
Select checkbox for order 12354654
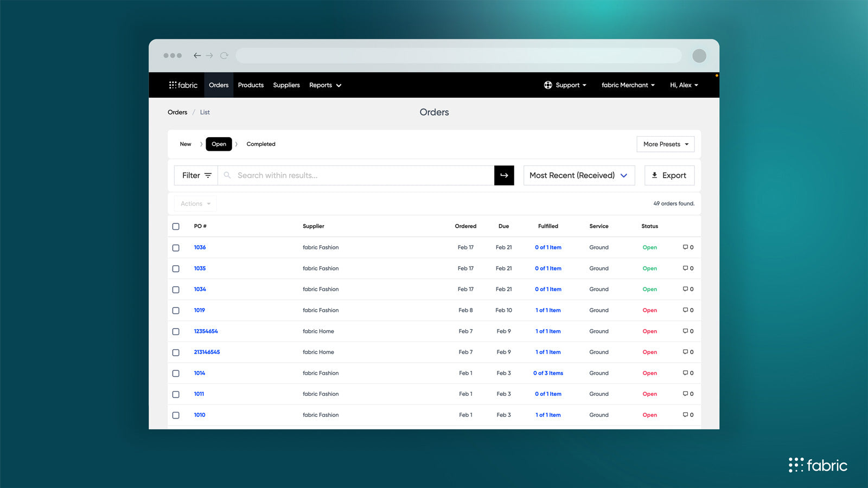click(176, 331)
